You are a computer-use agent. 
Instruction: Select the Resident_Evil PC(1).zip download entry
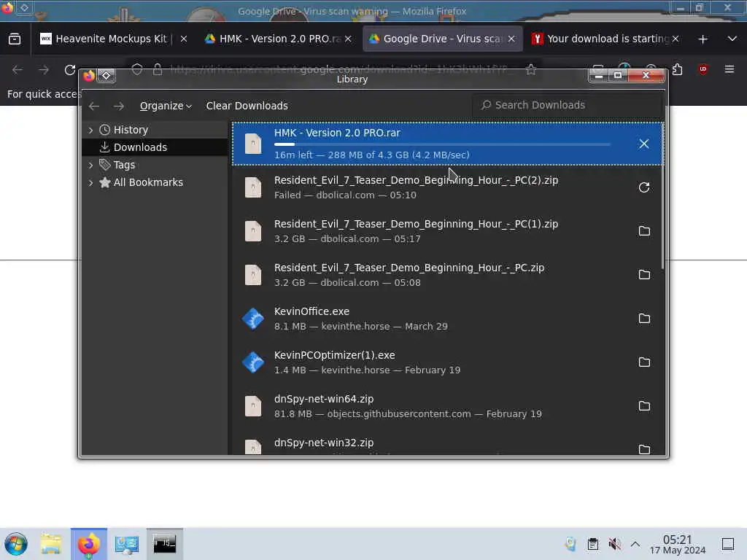click(448, 231)
